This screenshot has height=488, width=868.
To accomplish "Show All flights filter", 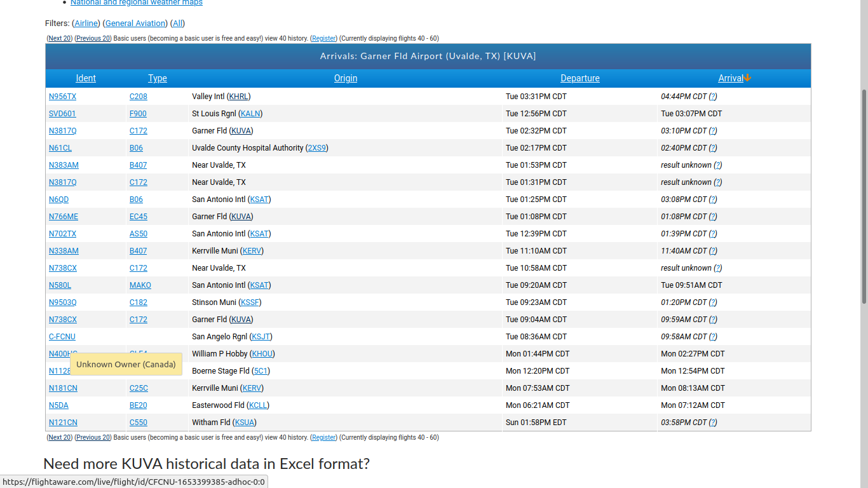I will [178, 24].
